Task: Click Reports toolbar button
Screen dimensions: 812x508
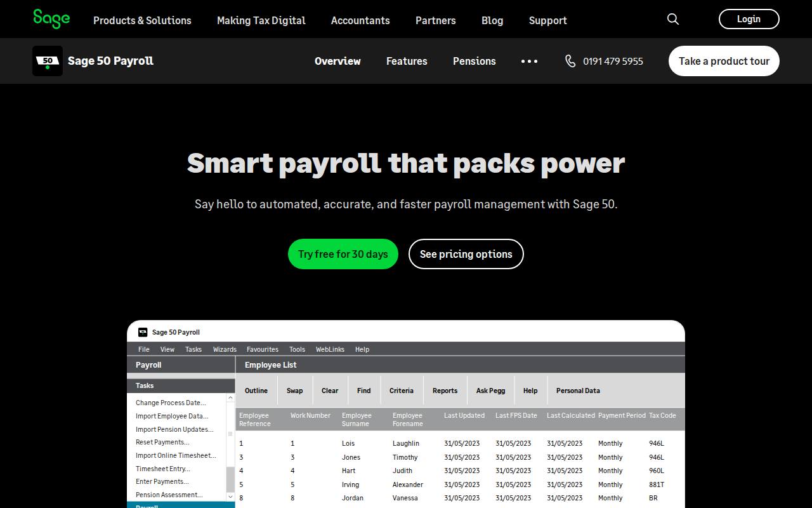Action: tap(445, 391)
